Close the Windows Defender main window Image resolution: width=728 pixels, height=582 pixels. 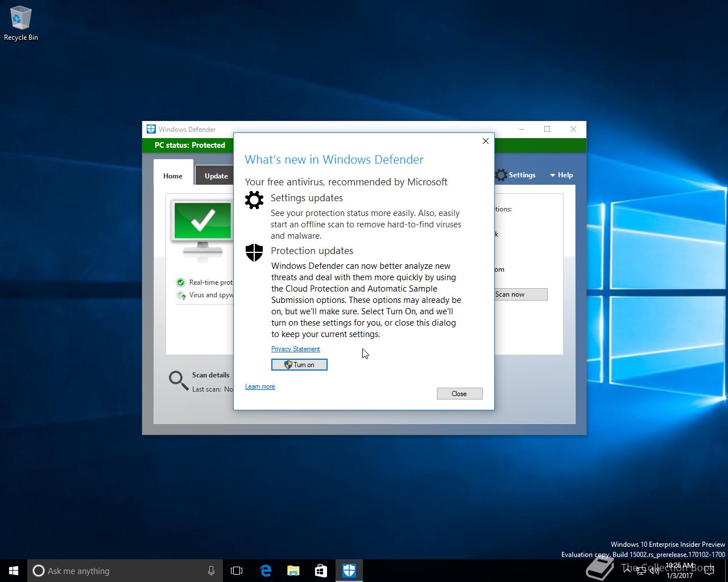pos(573,129)
